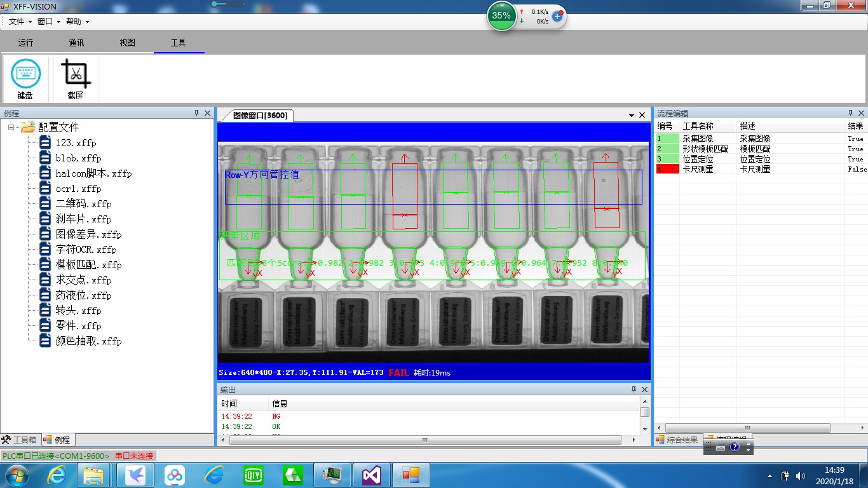Open the 文件 menu

click(17, 22)
